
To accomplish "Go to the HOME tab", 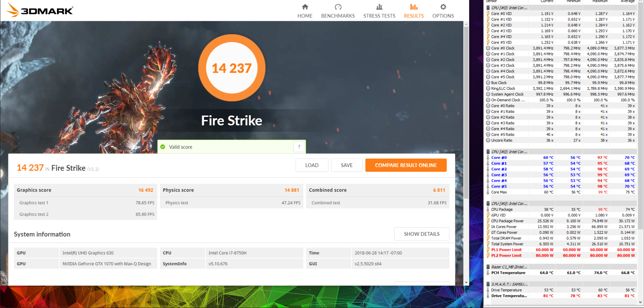I will pyautogui.click(x=305, y=11).
